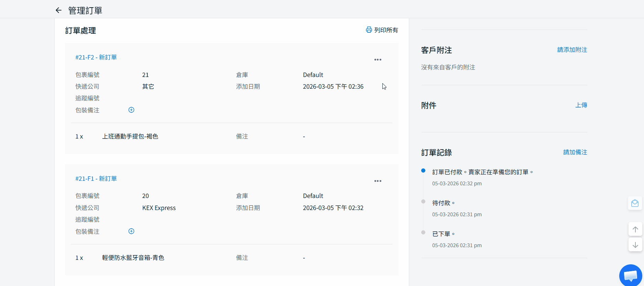
Task: Click the scroll-down arrow button
Action: 635,245
